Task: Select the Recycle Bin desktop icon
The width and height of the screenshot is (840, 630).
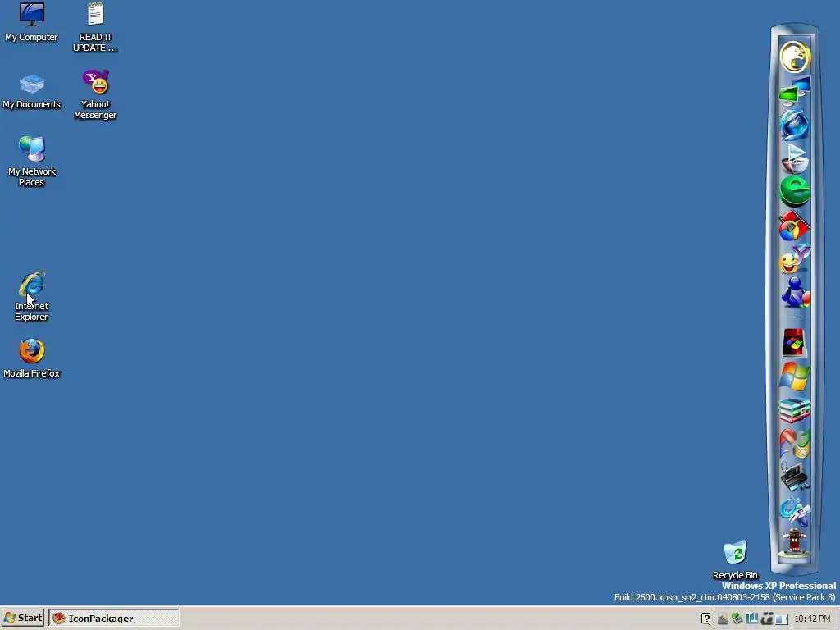Action: [x=735, y=559]
